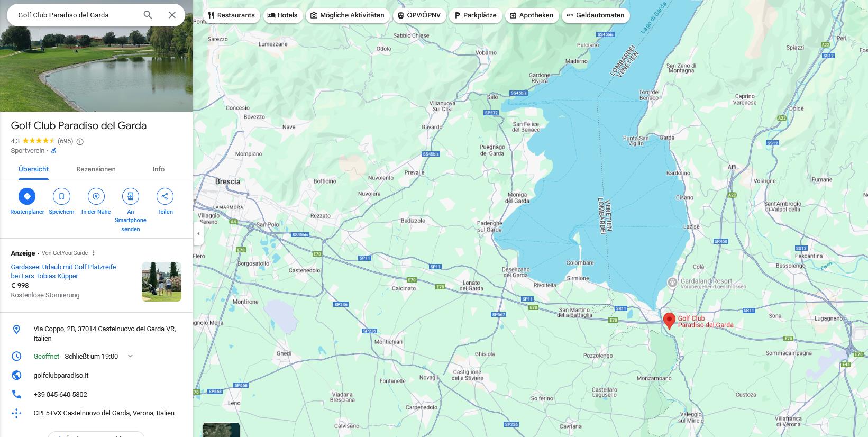The image size is (868, 437).
Task: Click the Kostenlose Stornierung text
Action: [x=45, y=295]
